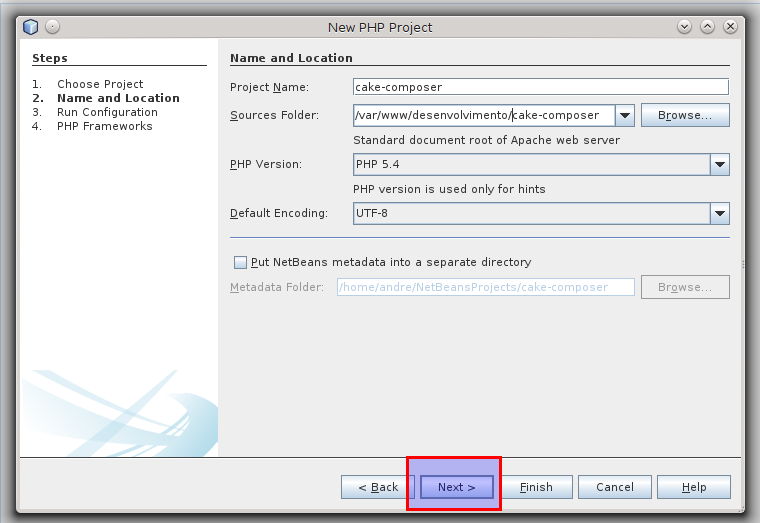This screenshot has height=523, width=760.
Task: Click the Next > button
Action: click(457, 487)
